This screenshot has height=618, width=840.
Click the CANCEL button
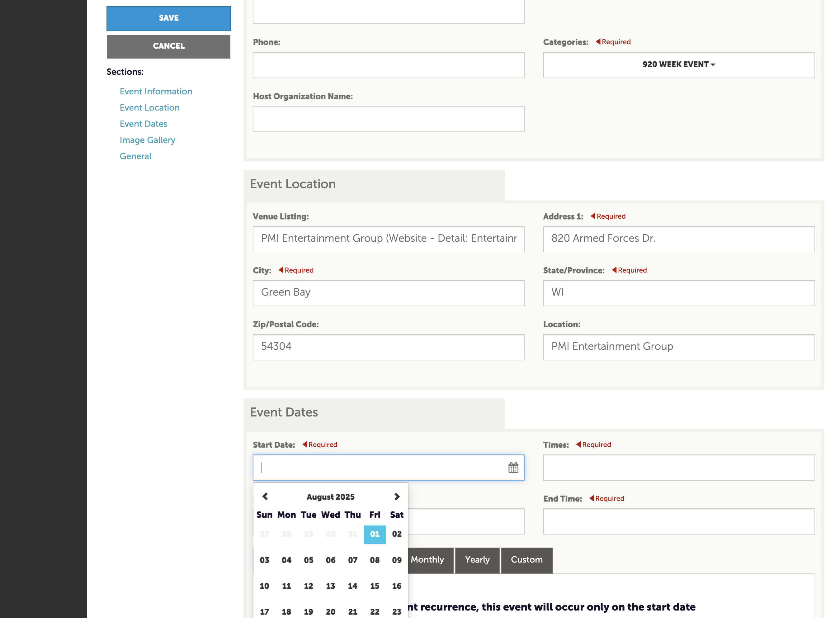pos(169,46)
